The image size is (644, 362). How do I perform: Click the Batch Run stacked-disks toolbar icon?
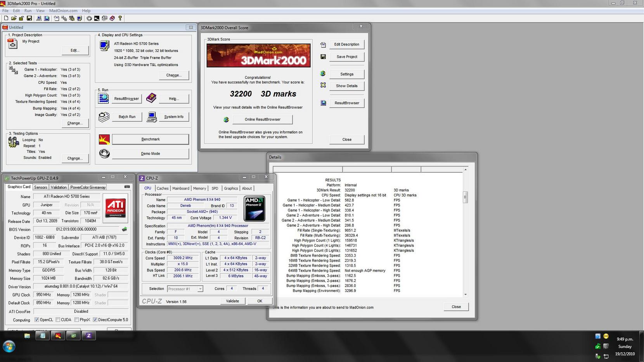(x=104, y=18)
